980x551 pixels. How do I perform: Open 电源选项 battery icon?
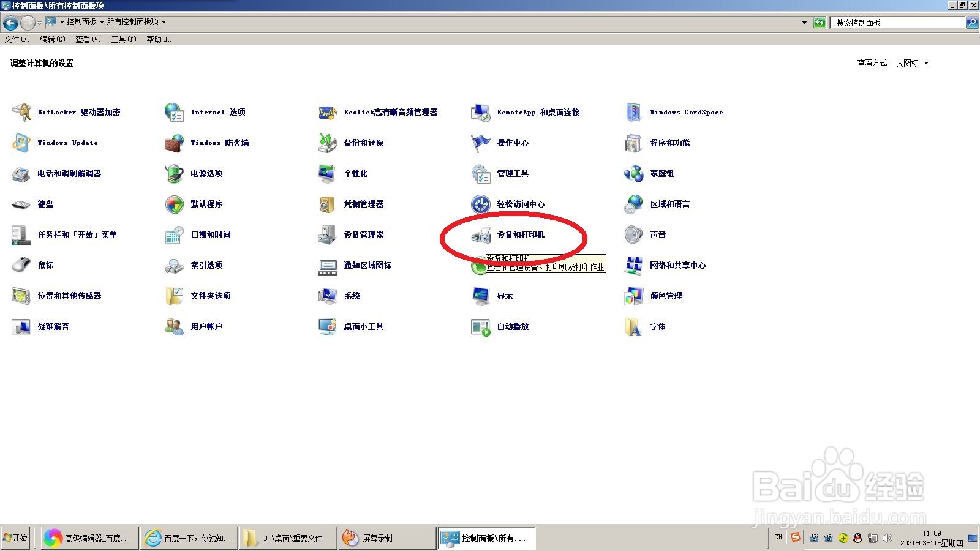pyautogui.click(x=175, y=173)
